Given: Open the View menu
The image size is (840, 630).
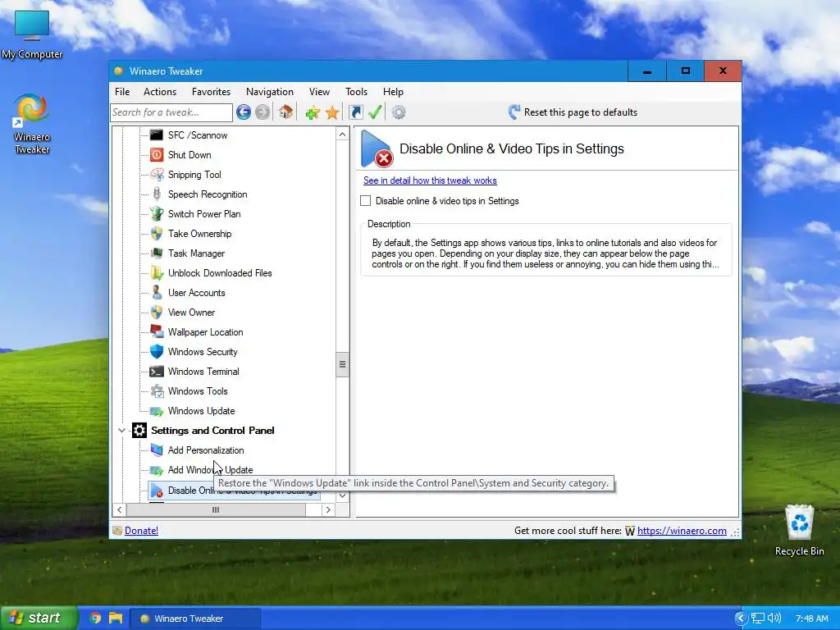Looking at the screenshot, I should pyautogui.click(x=319, y=92).
